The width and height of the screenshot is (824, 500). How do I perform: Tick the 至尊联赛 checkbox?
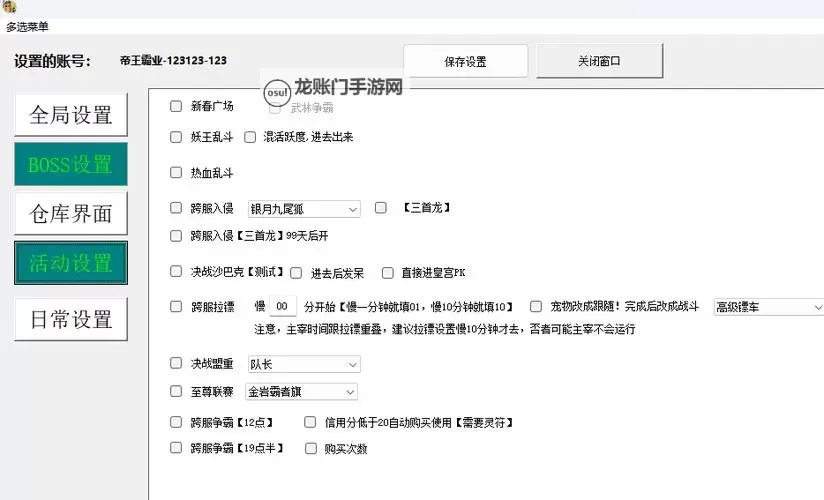tap(176, 391)
